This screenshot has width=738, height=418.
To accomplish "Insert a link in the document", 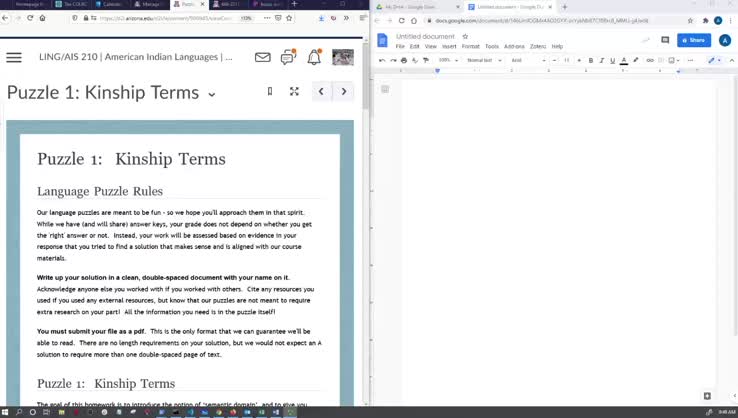I will (x=650, y=60).
